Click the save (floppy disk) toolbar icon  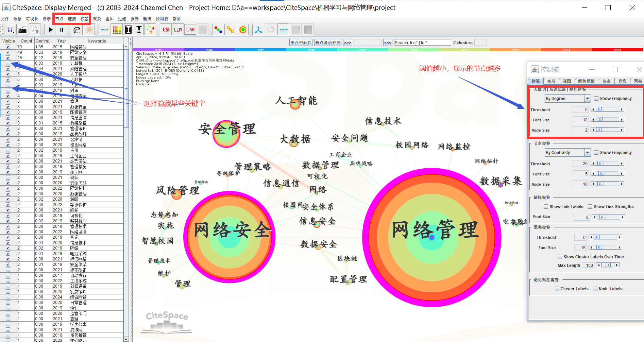10,30
